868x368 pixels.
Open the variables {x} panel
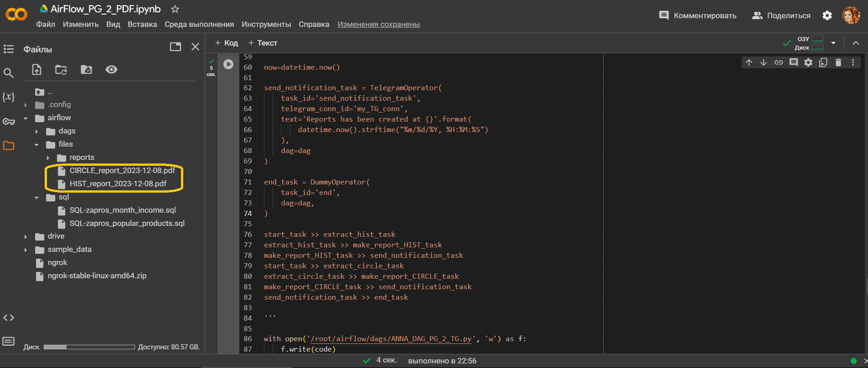click(x=9, y=97)
